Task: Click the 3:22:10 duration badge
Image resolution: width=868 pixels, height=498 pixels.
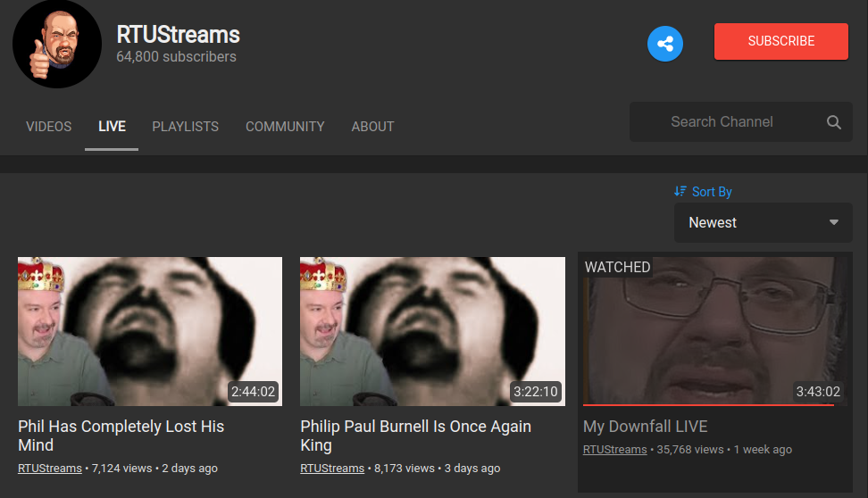Action: (535, 392)
